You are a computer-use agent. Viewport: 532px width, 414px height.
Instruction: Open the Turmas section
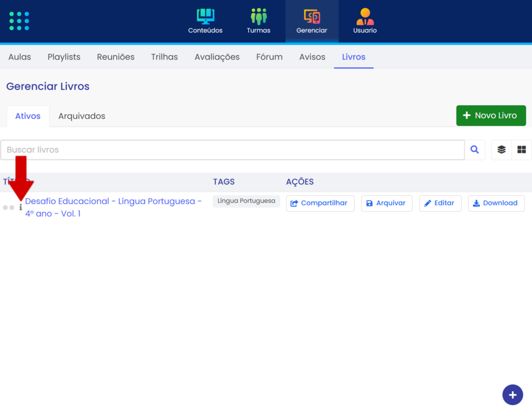pos(258,21)
